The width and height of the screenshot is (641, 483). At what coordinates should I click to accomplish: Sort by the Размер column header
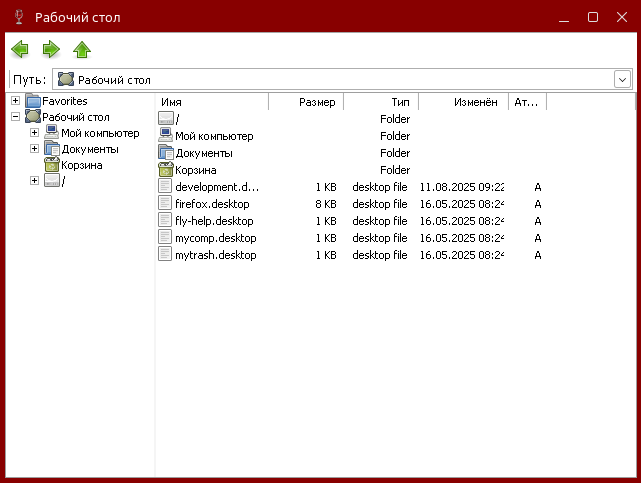(x=306, y=102)
